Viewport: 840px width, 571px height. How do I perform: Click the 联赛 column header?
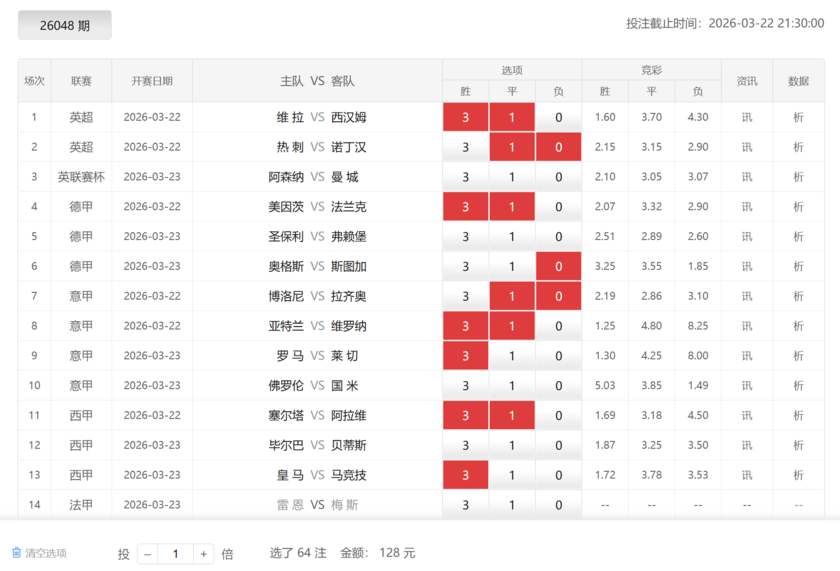pos(81,81)
